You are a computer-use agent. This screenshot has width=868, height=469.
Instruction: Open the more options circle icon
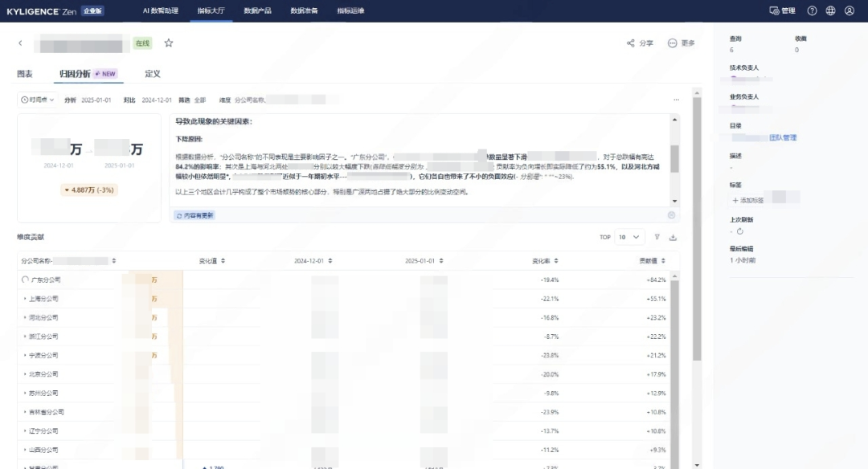coord(672,43)
